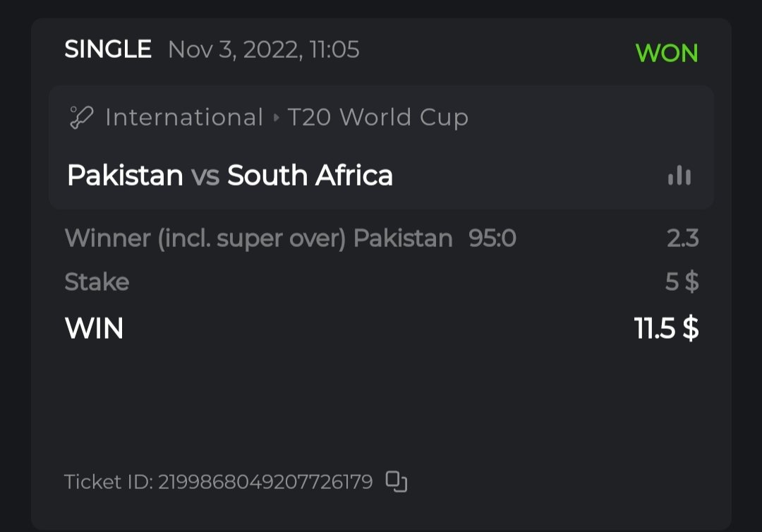Click the Winner (incl. super over) market text

(x=205, y=238)
